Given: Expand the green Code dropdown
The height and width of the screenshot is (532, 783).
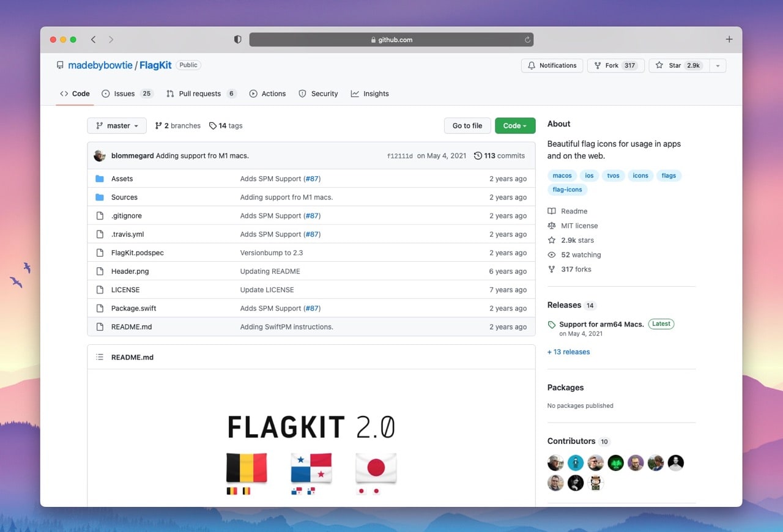Looking at the screenshot, I should click(515, 125).
